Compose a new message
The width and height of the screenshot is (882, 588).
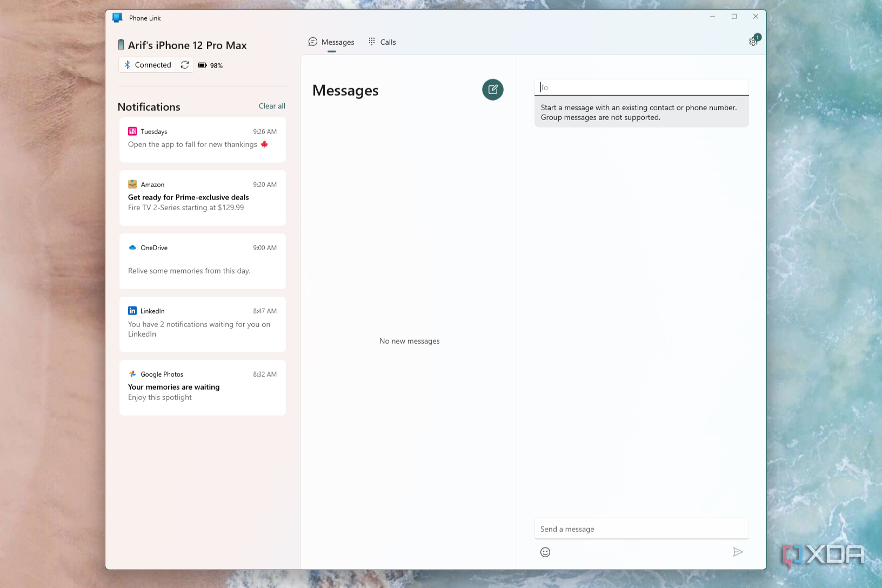click(x=492, y=90)
